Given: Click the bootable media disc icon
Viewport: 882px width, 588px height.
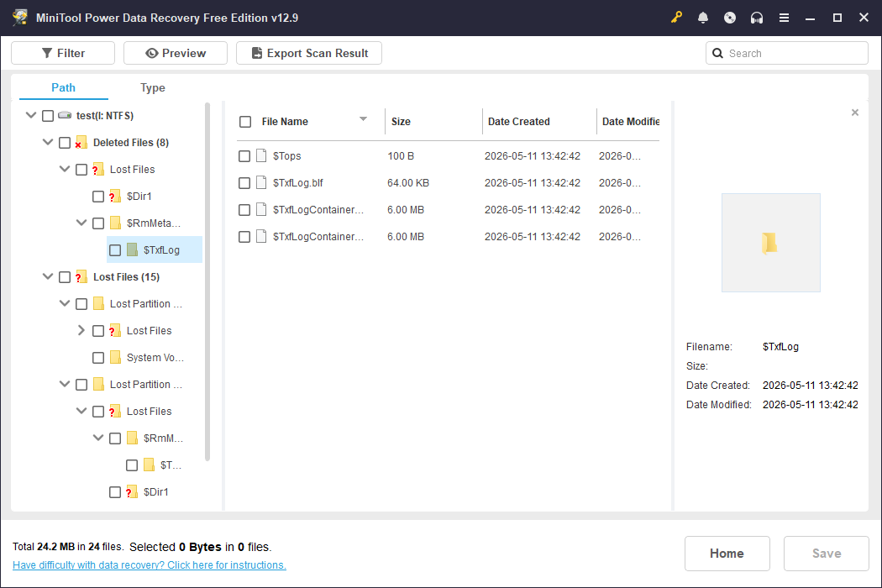Looking at the screenshot, I should [x=730, y=18].
